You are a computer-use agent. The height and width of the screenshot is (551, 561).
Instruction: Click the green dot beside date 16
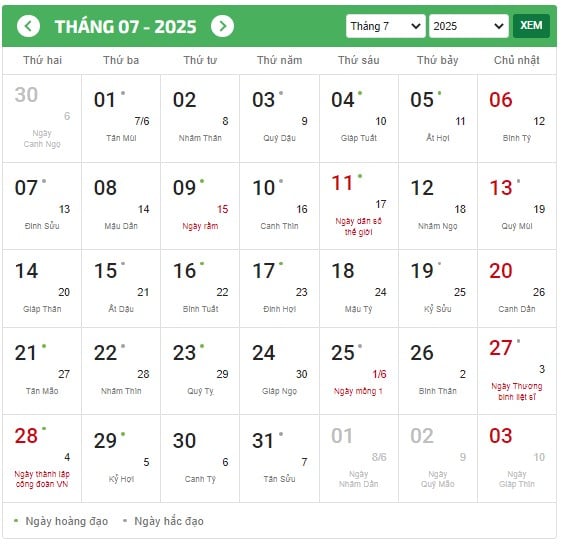[x=202, y=264]
